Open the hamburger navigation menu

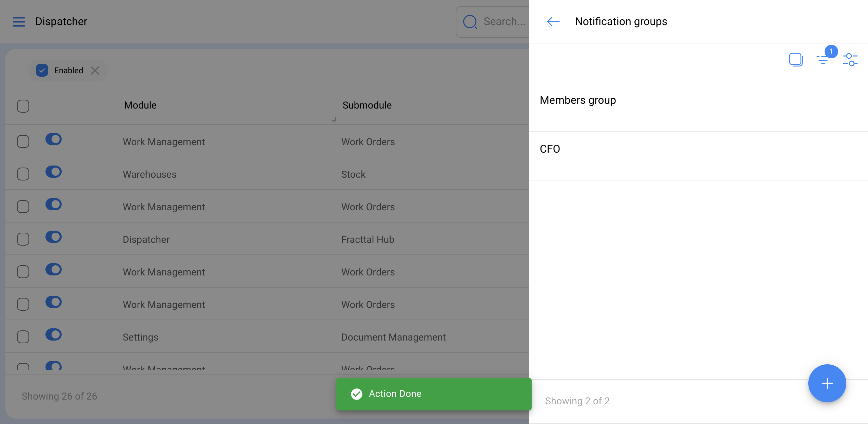pos(19,22)
